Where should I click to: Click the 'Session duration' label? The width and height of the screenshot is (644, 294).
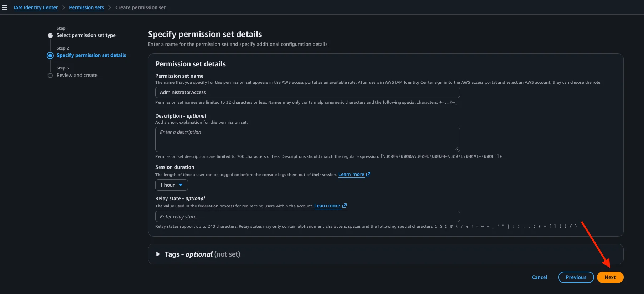175,167
